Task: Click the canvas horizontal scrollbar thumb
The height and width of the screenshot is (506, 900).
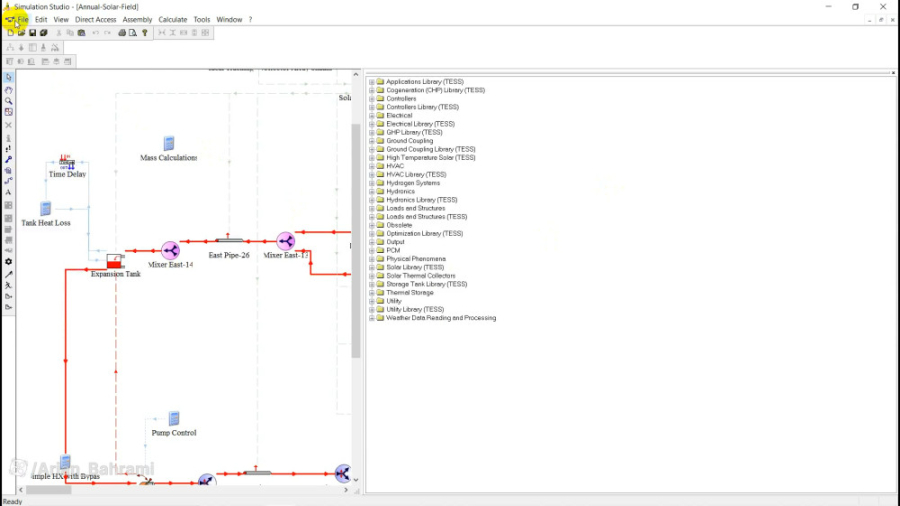Action: click(48, 490)
